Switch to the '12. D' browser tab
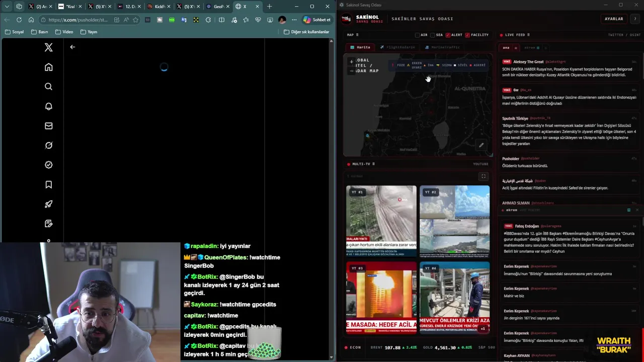644x362 pixels. click(x=130, y=7)
